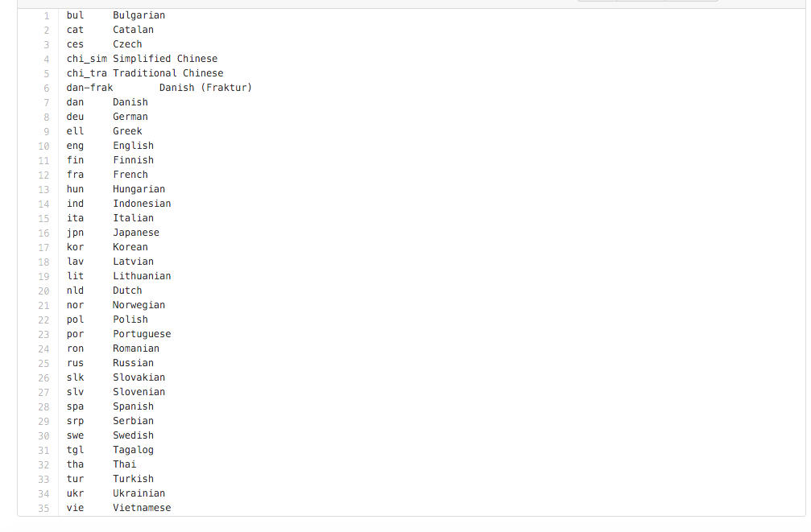Viewport: 811px width, 532px height.
Task: Click line number 11
Action: click(x=44, y=161)
